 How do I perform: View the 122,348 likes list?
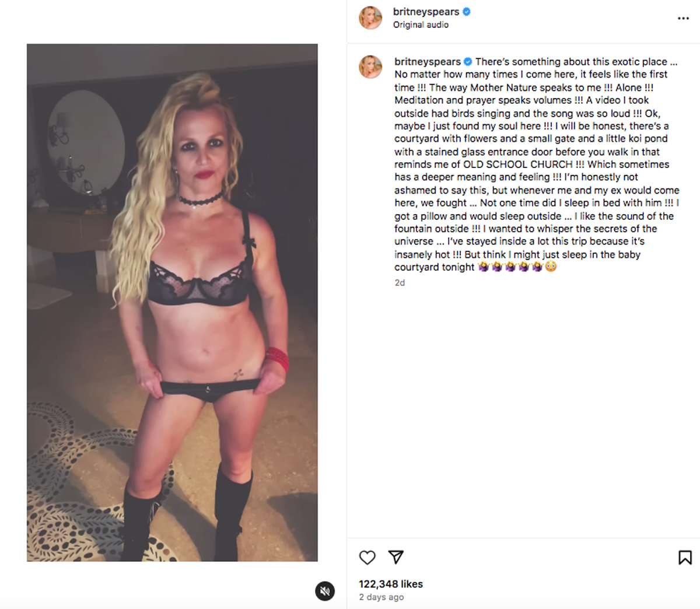(391, 584)
